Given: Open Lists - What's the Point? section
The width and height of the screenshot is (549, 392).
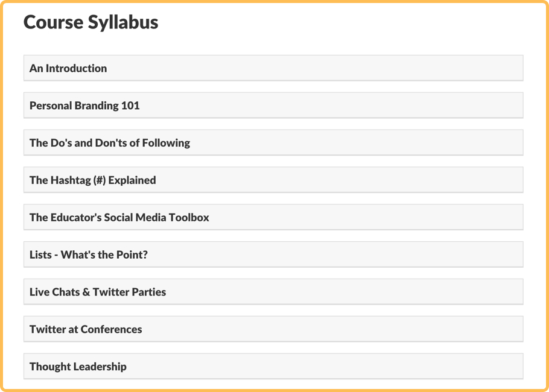Looking at the screenshot, I should point(273,254).
